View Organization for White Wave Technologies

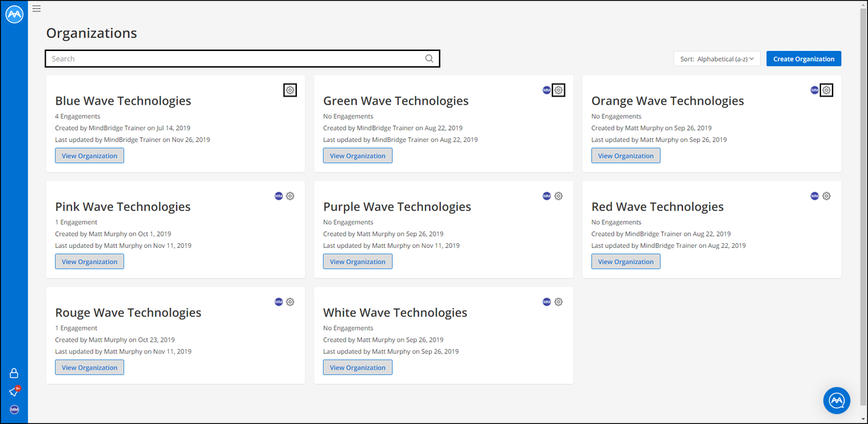357,368
